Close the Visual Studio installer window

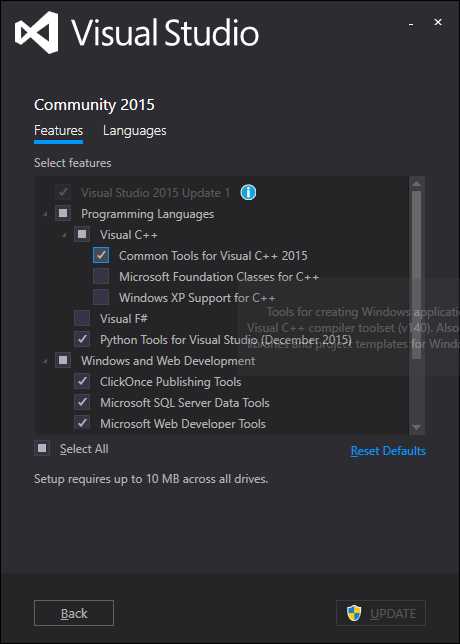click(438, 22)
